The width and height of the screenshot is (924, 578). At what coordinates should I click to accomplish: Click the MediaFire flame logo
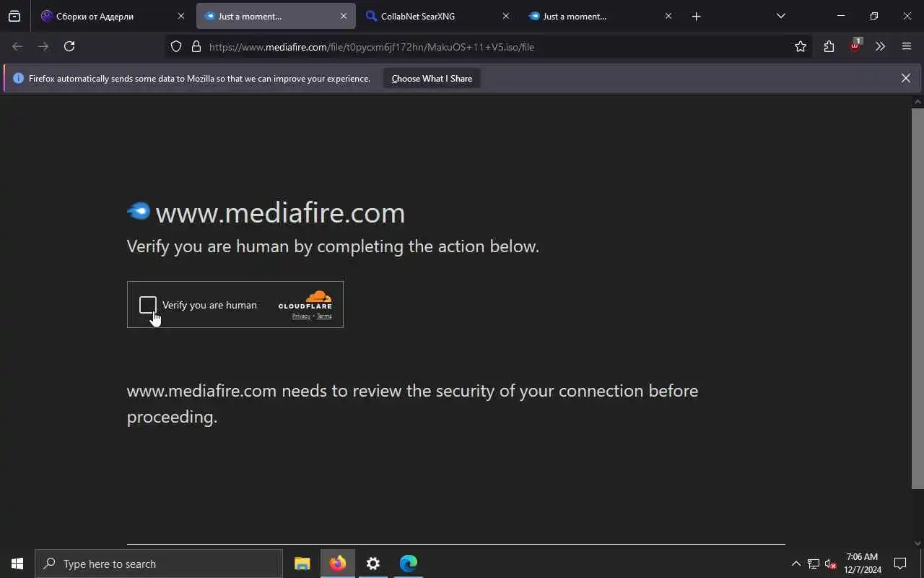click(x=139, y=211)
